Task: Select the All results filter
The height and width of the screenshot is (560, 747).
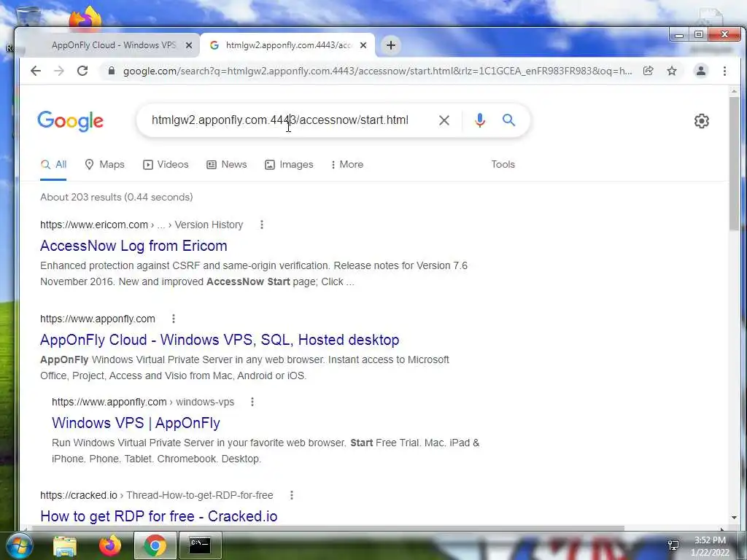Action: pyautogui.click(x=53, y=165)
